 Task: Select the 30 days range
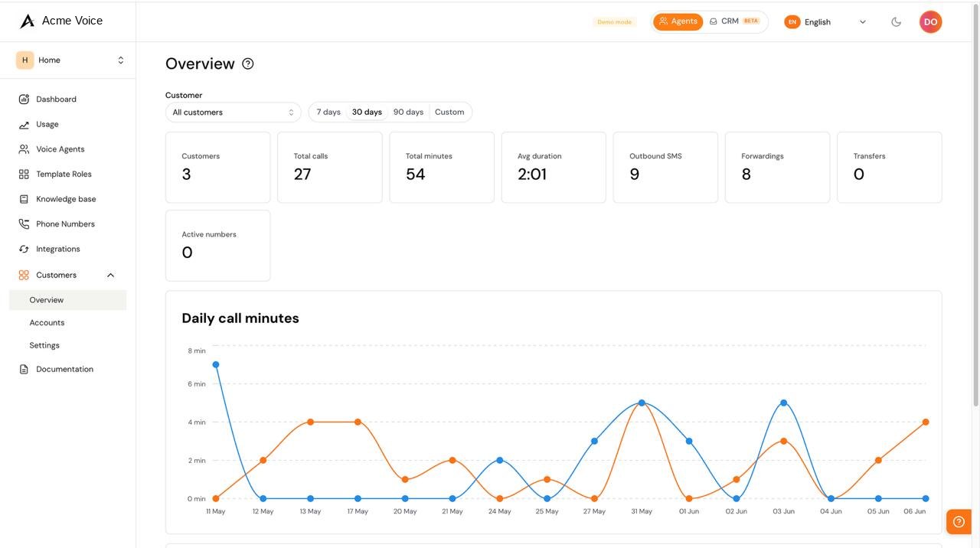[x=367, y=113]
